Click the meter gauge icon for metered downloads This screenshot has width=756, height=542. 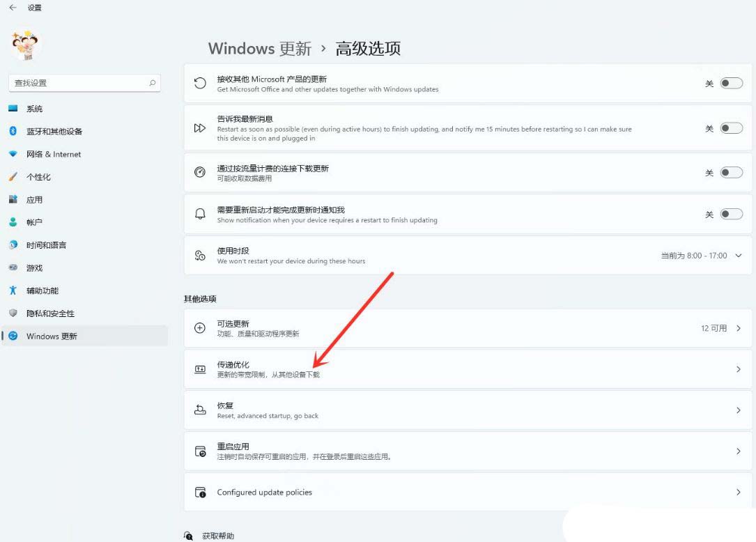(200, 172)
